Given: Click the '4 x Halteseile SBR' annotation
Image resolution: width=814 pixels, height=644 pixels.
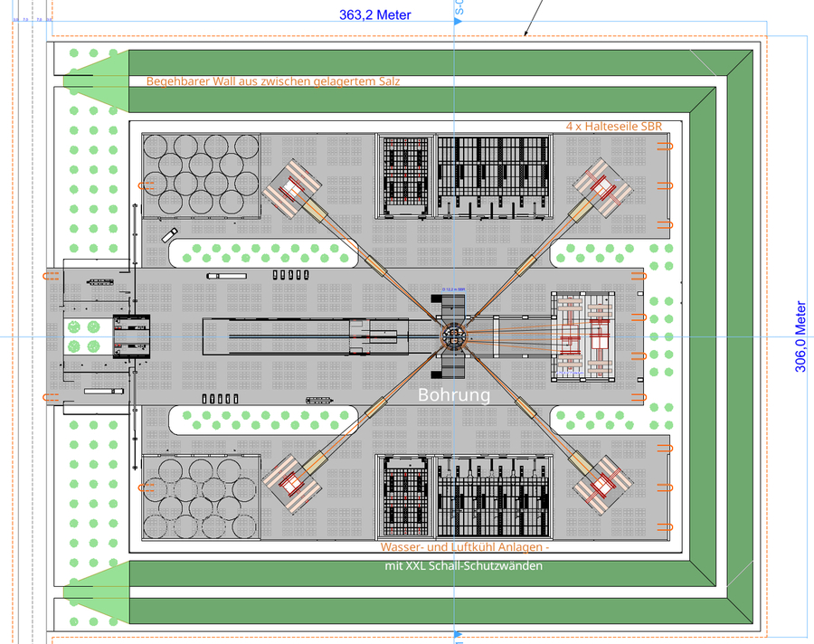Looking at the screenshot, I should [615, 126].
